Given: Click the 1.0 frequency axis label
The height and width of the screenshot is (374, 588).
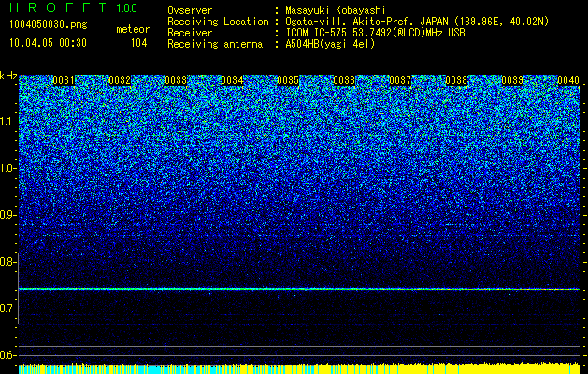Looking at the screenshot, I should click(7, 168).
